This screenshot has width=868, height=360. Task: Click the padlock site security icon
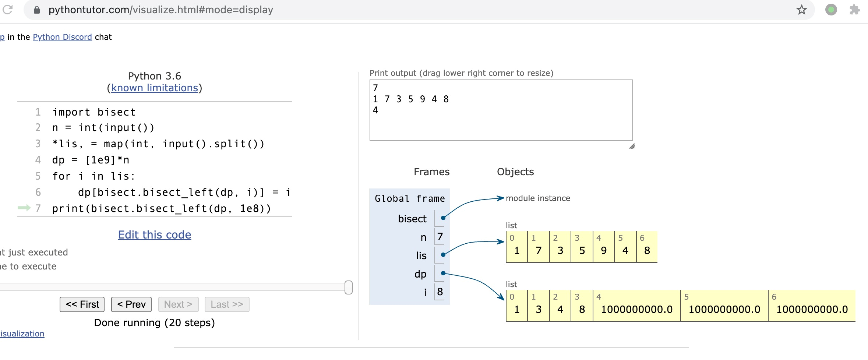click(x=37, y=10)
